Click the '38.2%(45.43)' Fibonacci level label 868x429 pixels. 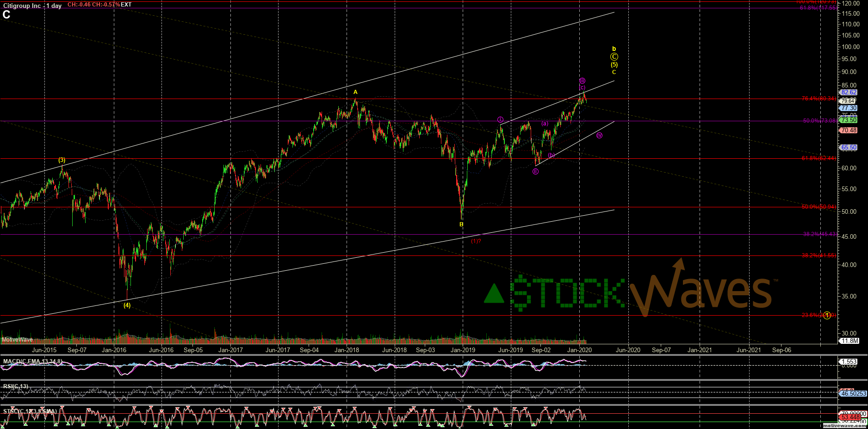[819, 234]
